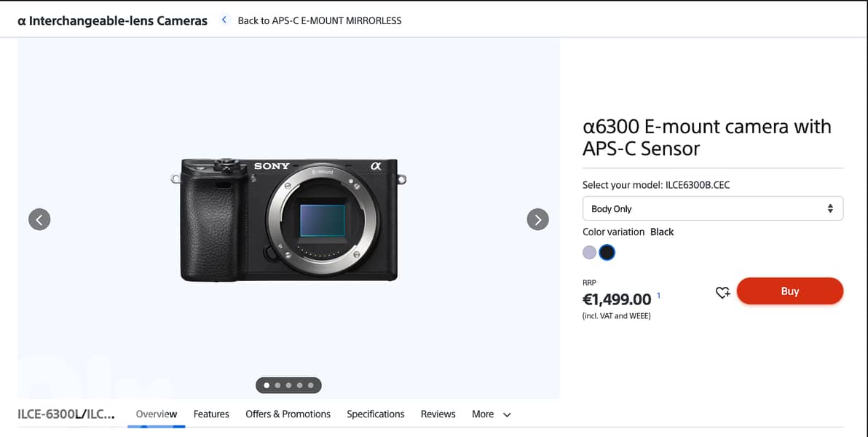Select the fourth carousel dot

click(299, 385)
